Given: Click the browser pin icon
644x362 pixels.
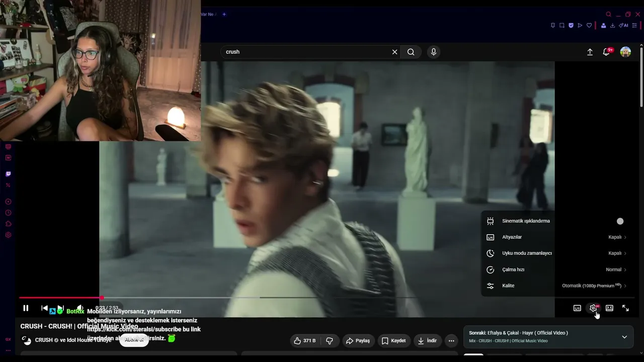Looking at the screenshot, I should 553,26.
